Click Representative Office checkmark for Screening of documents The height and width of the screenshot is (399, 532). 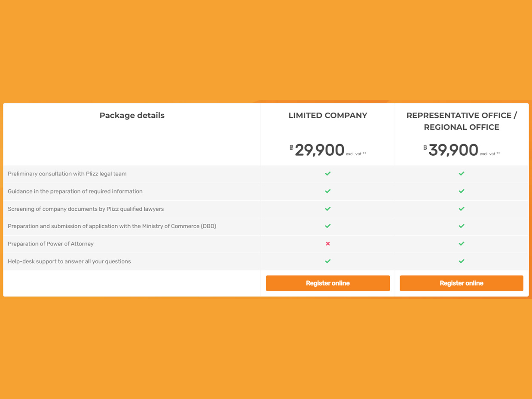[x=462, y=209]
